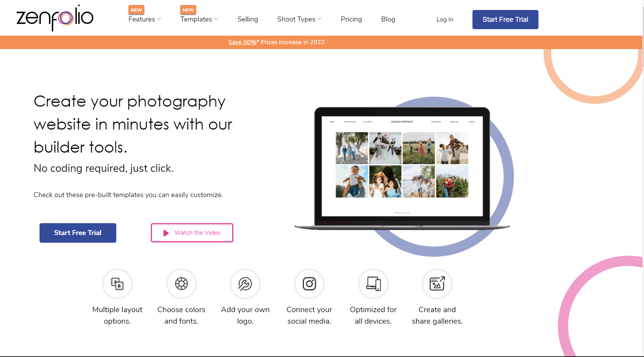Click the Multiple layout options icon
Image resolution: width=644 pixels, height=357 pixels.
(117, 284)
